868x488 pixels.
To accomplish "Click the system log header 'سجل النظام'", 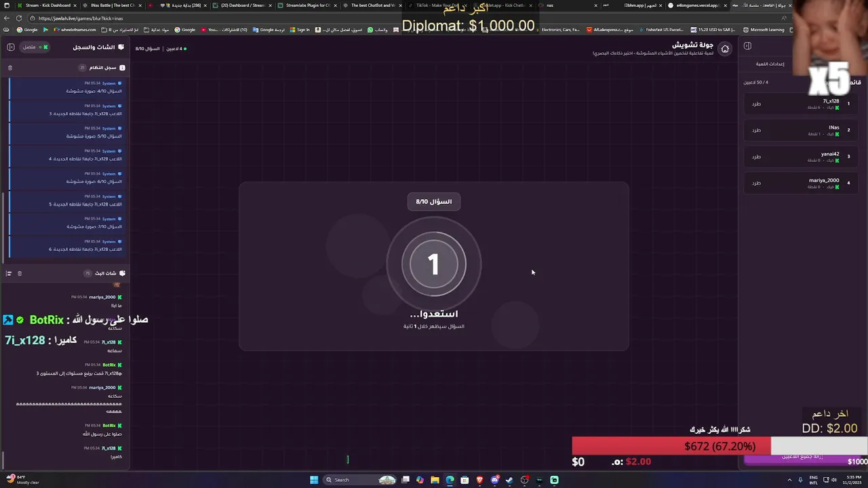I will point(103,68).
